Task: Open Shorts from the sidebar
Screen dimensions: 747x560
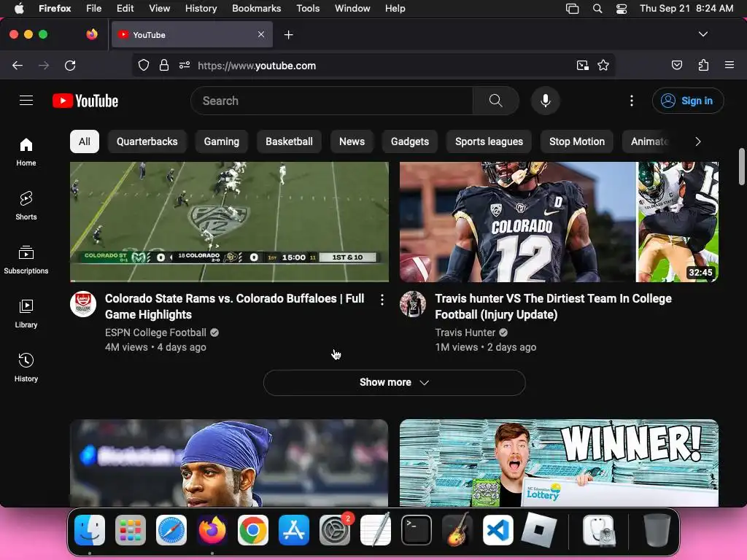Action: coord(26,206)
